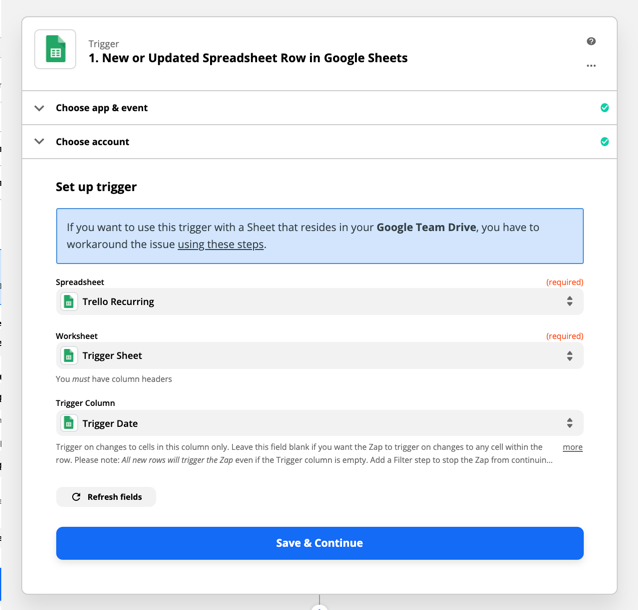638x610 pixels.
Task: Click the green checkmark beside Choose account
Action: 605,141
